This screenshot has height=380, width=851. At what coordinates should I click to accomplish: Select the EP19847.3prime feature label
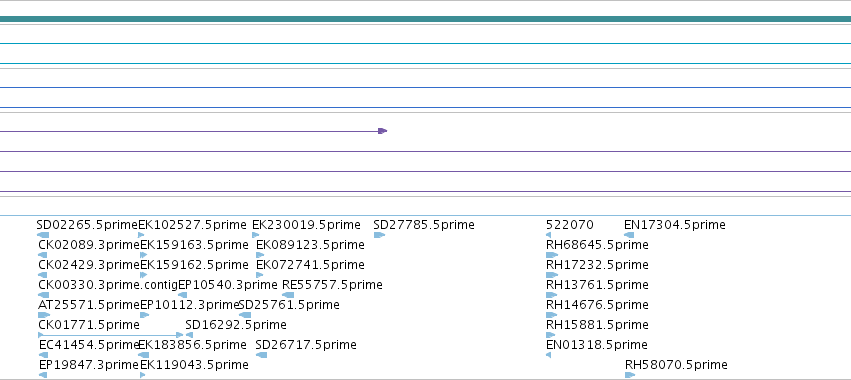pyautogui.click(x=89, y=365)
